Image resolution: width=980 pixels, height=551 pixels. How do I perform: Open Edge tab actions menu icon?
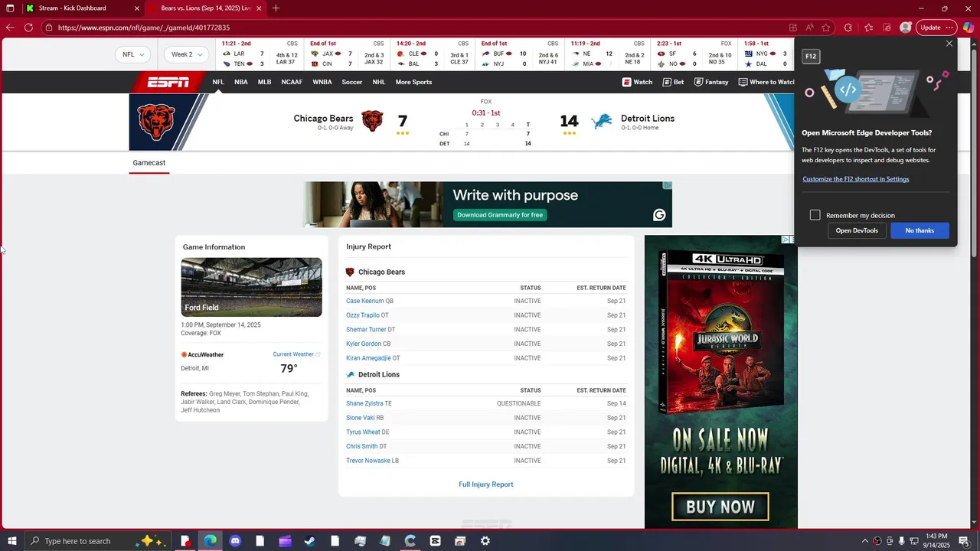pos(10,8)
